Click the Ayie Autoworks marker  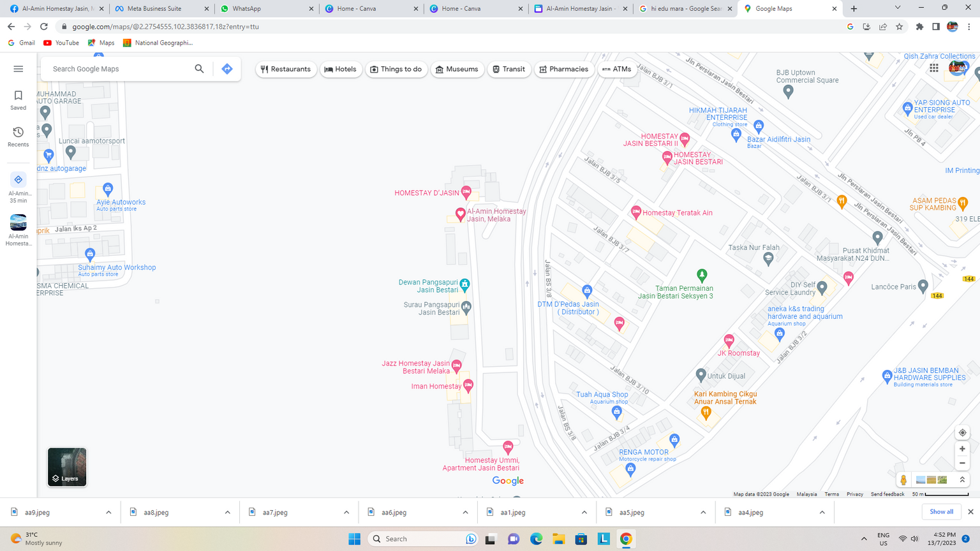[x=108, y=189]
